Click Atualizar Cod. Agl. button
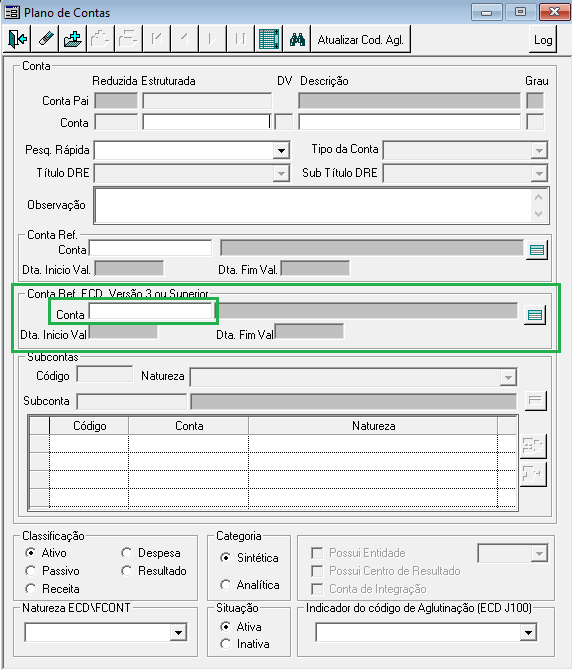This screenshot has height=670, width=572. tap(361, 39)
